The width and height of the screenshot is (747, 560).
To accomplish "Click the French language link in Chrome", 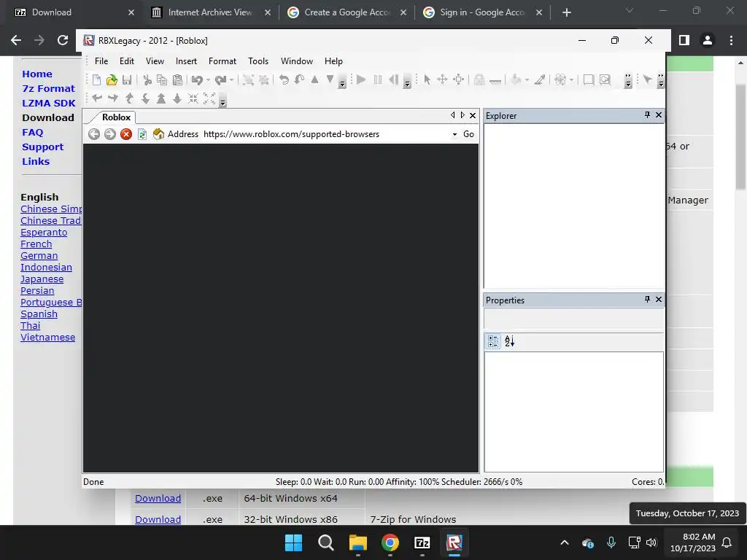I will tap(36, 244).
